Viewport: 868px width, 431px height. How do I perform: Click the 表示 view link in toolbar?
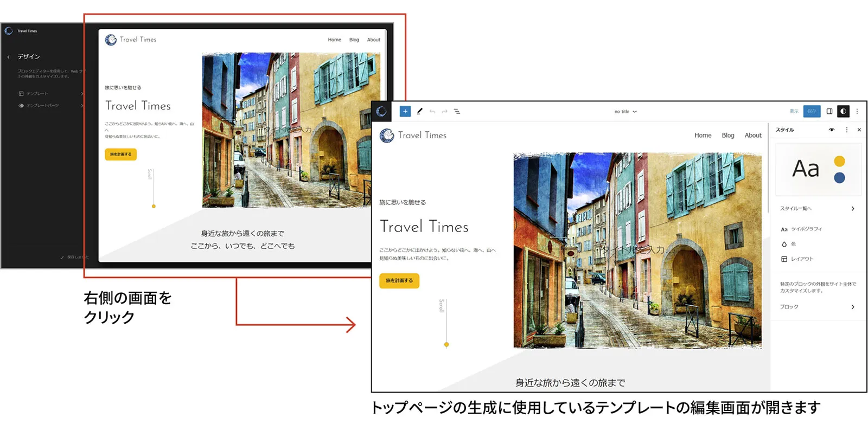[x=794, y=111]
